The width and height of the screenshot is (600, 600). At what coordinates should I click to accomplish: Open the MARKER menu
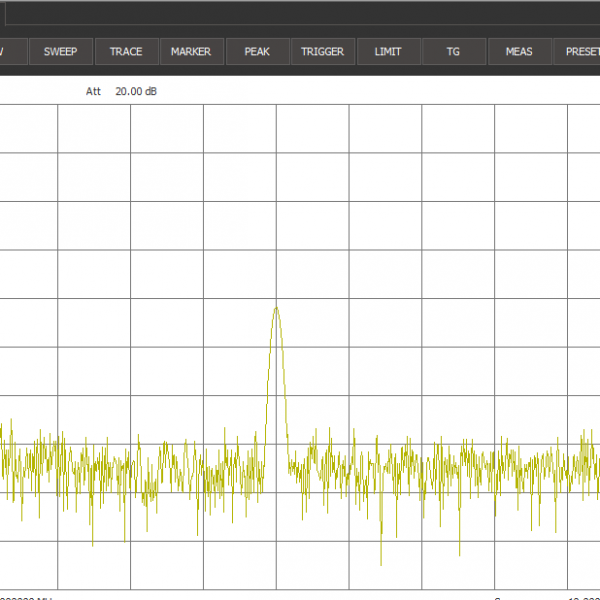point(191,51)
